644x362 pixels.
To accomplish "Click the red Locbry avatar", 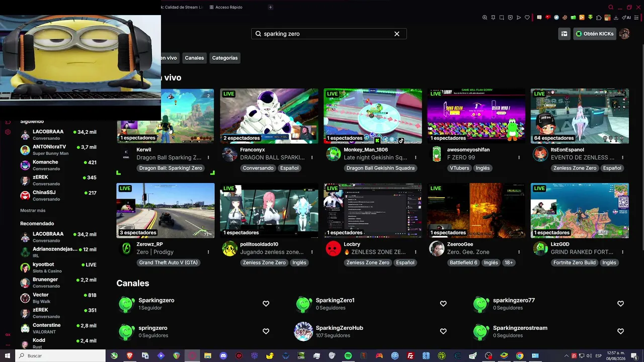I will [x=333, y=248].
